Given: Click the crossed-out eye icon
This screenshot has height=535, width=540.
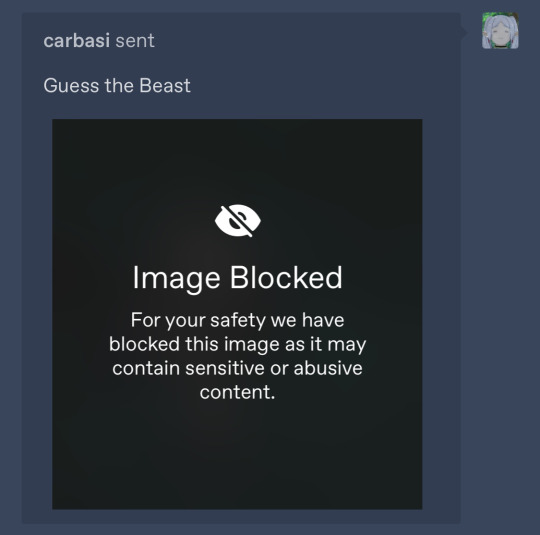Looking at the screenshot, I should pyautogui.click(x=238, y=220).
